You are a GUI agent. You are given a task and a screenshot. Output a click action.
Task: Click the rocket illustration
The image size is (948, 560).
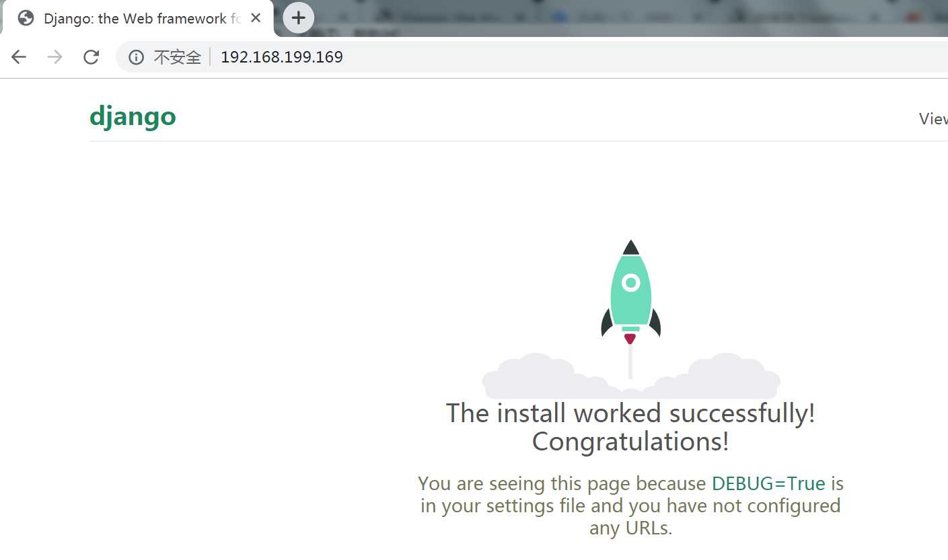click(630, 319)
